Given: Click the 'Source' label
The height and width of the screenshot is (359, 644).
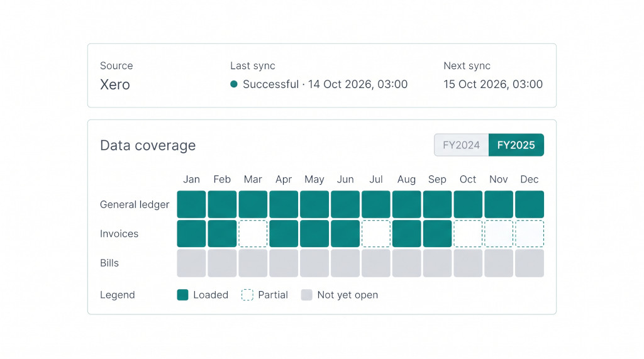Looking at the screenshot, I should (x=116, y=66).
